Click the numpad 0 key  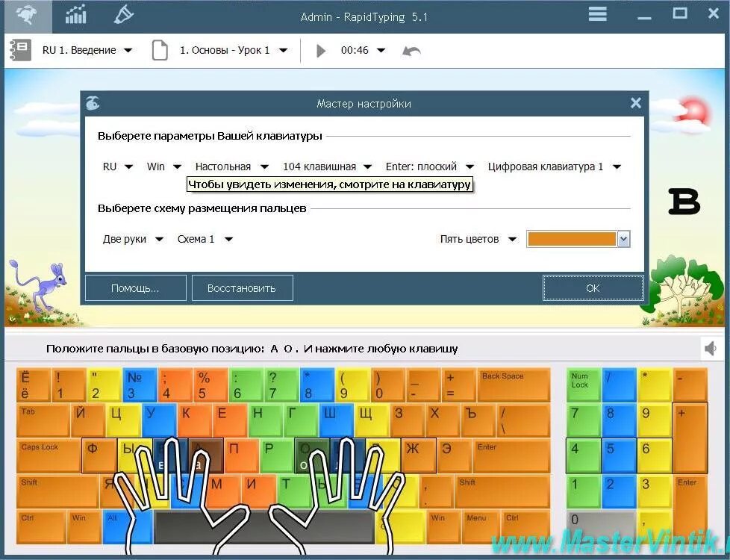click(x=601, y=526)
